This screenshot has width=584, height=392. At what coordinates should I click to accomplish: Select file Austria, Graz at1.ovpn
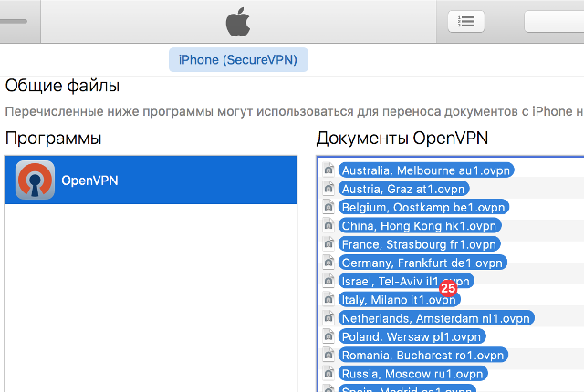[x=403, y=189]
